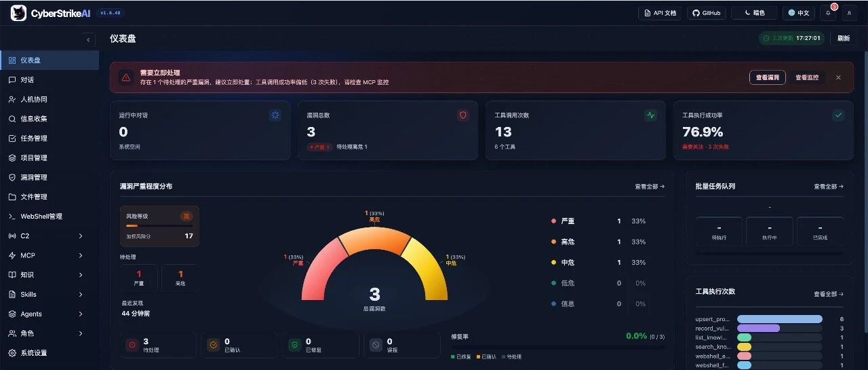
Task: Dismiss the alert banner with the X
Action: click(x=838, y=77)
